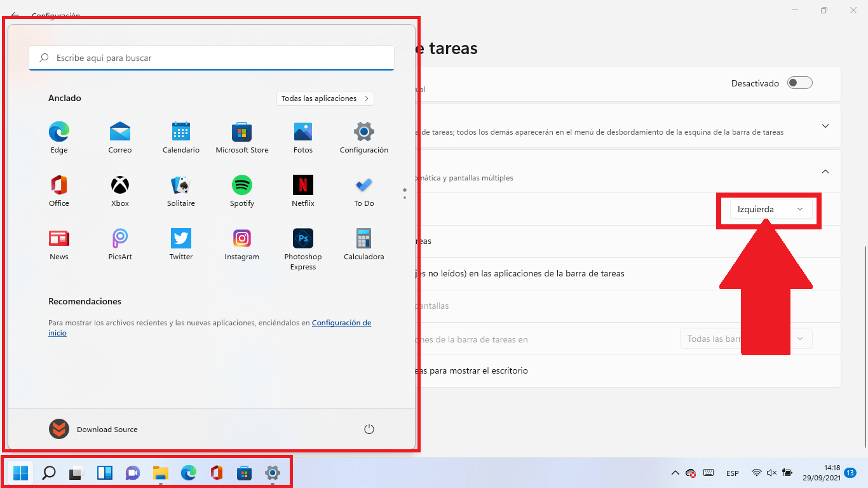
Task: Open the Xbox app
Action: pos(120,191)
